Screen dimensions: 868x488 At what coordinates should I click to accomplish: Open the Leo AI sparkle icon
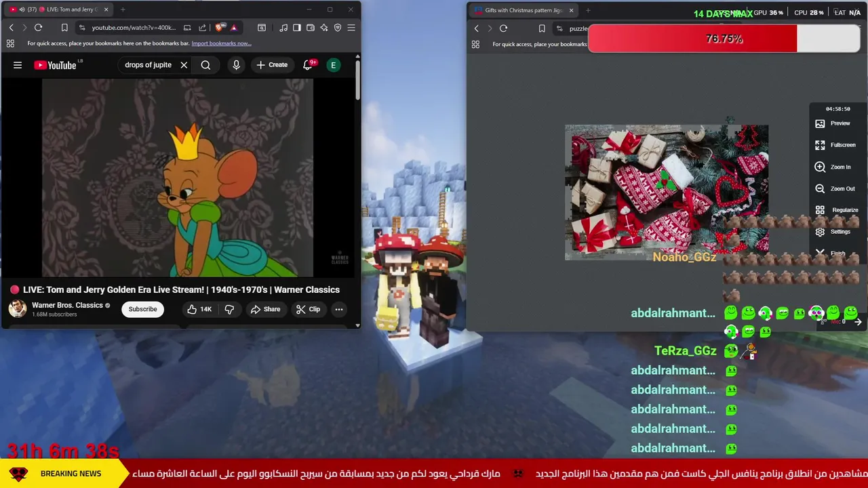323,28
